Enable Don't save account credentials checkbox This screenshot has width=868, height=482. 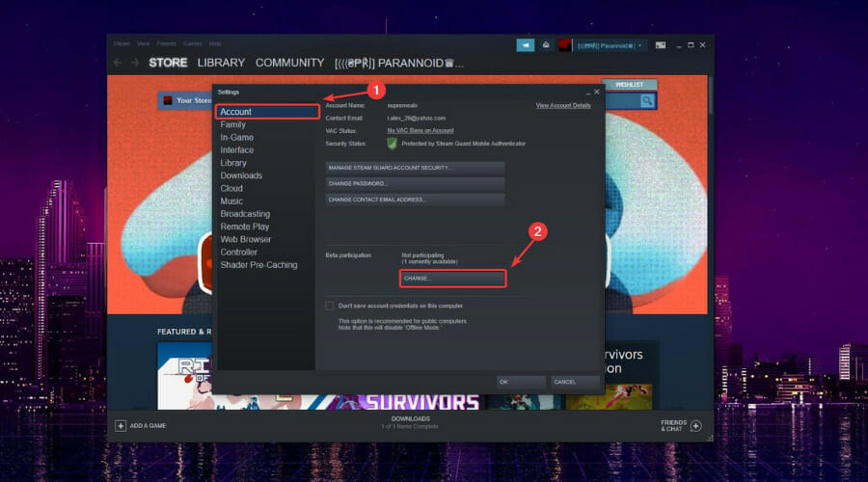pyautogui.click(x=330, y=306)
